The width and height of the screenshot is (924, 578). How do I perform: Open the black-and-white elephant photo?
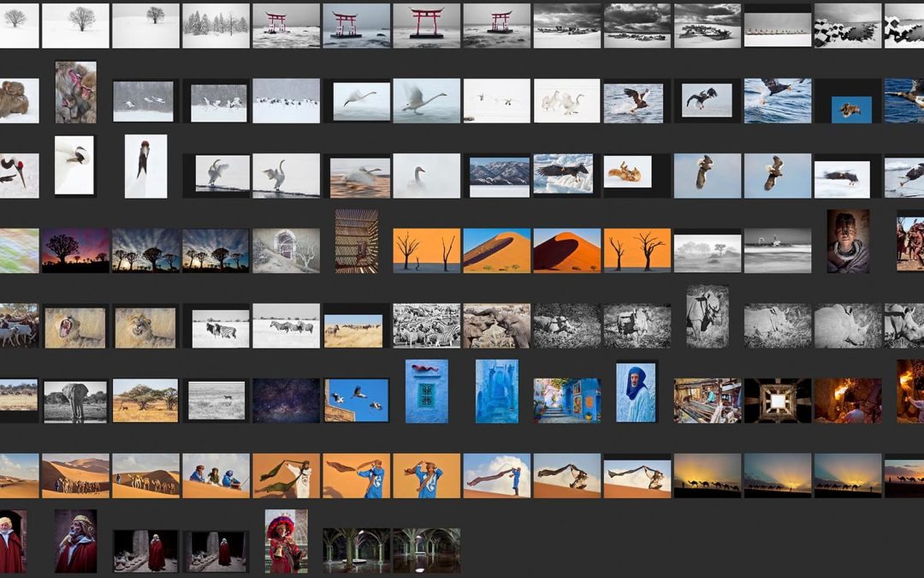pyautogui.click(x=75, y=401)
